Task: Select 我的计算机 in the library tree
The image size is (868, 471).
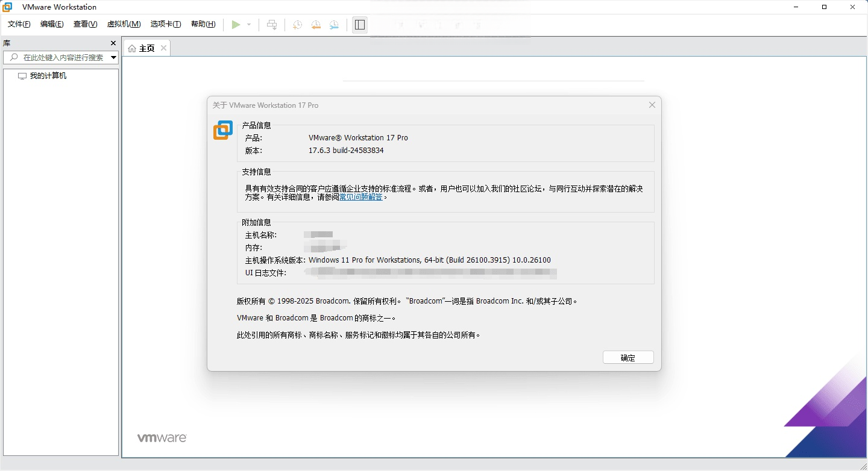Action: coord(48,76)
